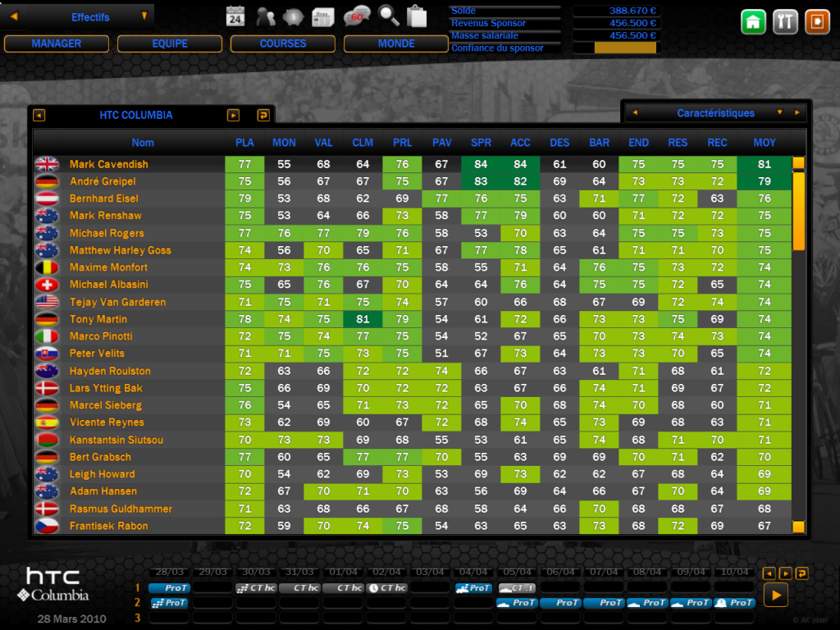The width and height of the screenshot is (840, 630).
Task: Open the MANAGER menu
Action: (57, 44)
